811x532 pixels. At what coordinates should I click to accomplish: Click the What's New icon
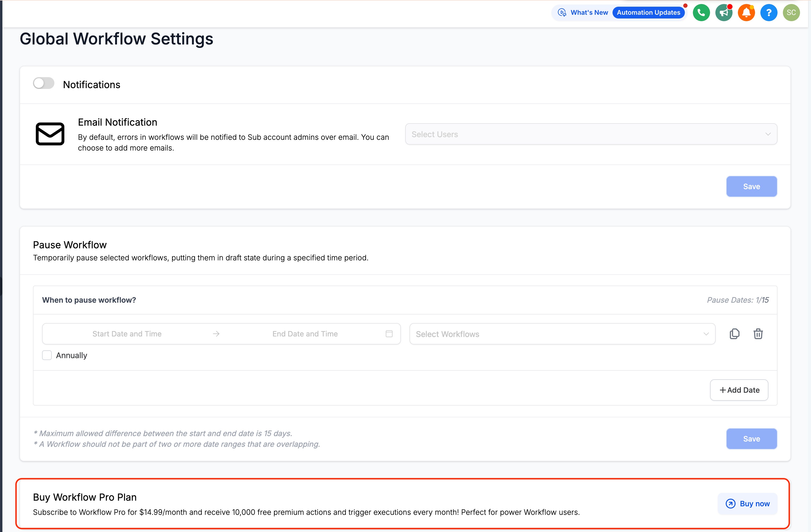coord(562,13)
